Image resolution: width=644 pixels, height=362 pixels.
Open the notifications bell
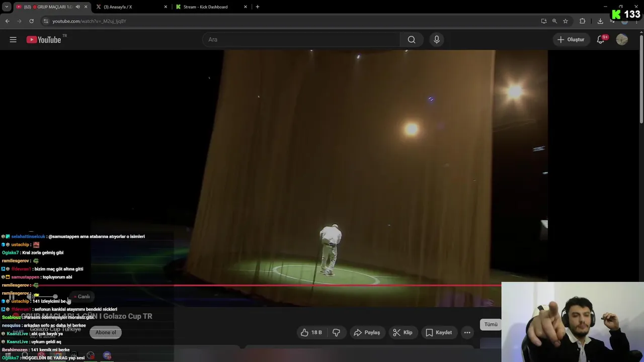click(600, 40)
